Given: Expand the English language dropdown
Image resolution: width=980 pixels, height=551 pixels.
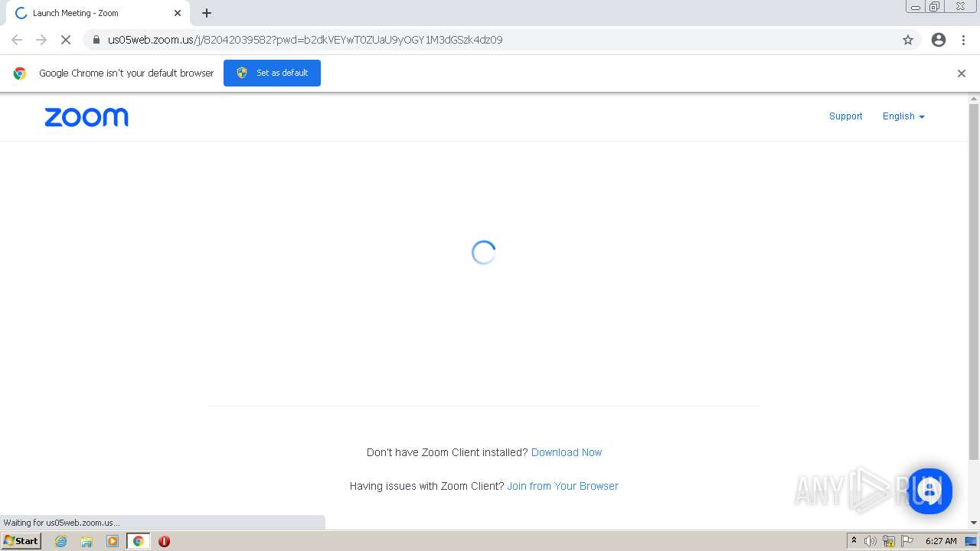Looking at the screenshot, I should click(903, 116).
